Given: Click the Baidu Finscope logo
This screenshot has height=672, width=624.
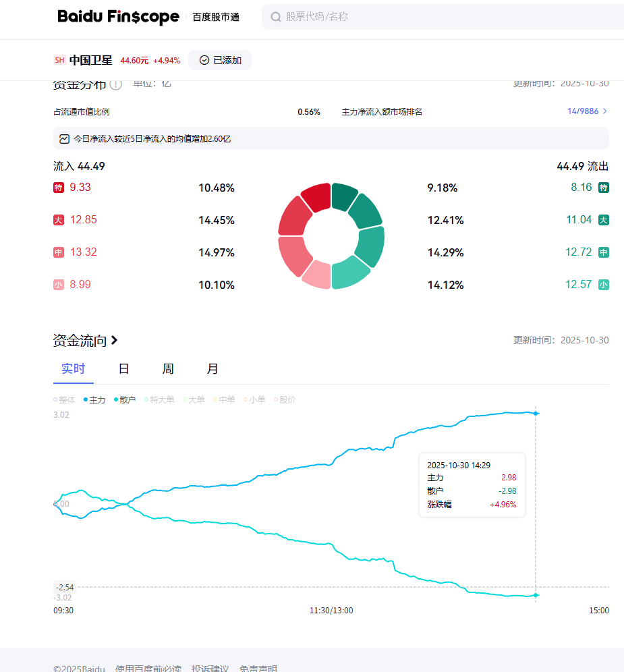Looking at the screenshot, I should point(118,17).
